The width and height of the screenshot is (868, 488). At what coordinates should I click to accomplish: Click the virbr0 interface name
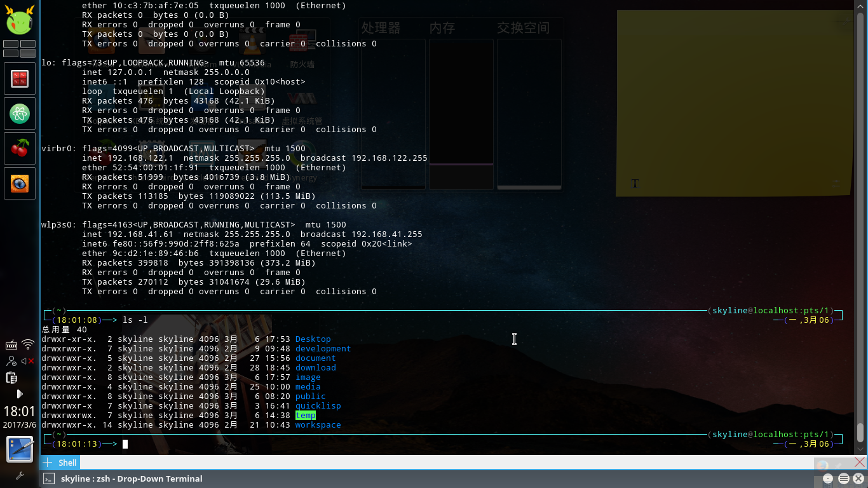[x=57, y=149]
